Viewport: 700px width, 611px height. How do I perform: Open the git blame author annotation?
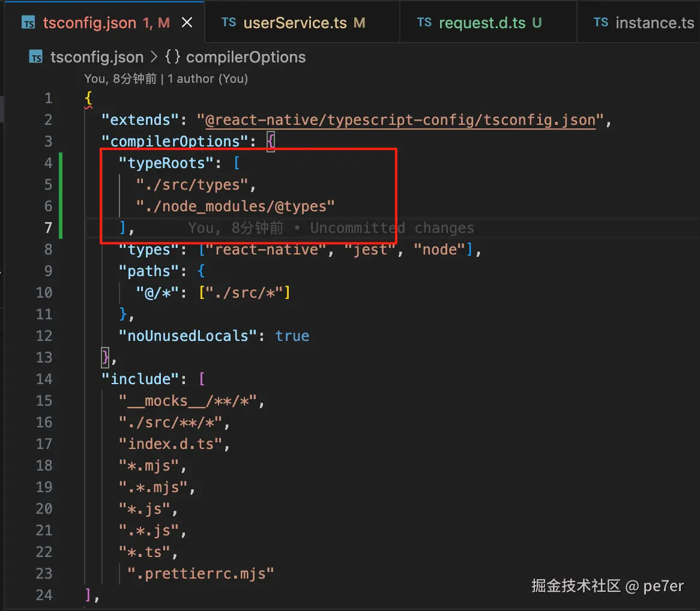[x=166, y=79]
